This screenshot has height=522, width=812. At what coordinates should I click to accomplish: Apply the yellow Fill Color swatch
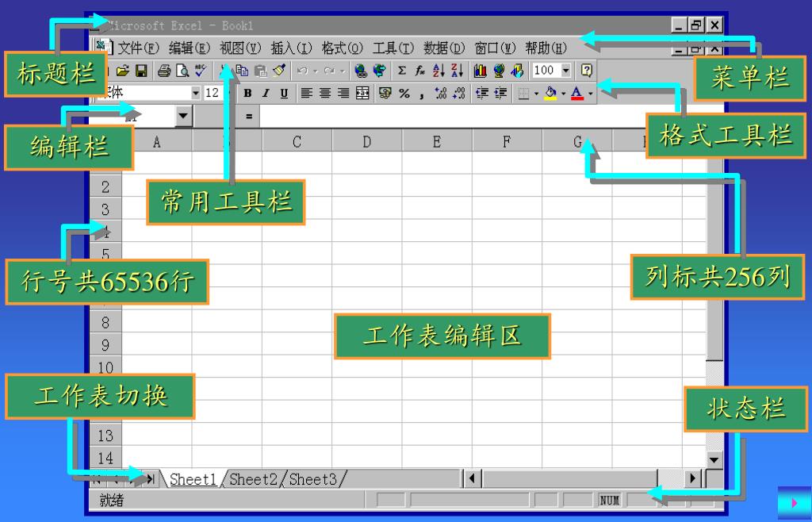click(550, 94)
